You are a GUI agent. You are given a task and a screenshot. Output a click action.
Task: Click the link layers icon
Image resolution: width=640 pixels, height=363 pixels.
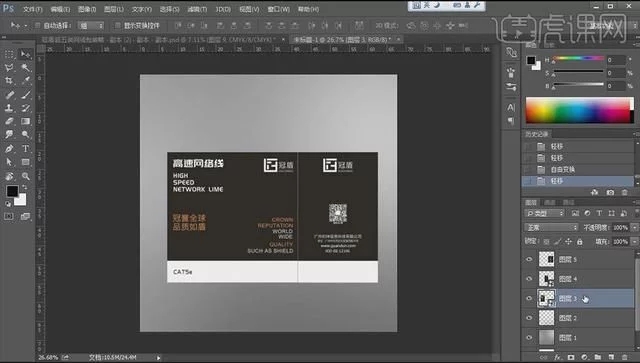tap(543, 357)
